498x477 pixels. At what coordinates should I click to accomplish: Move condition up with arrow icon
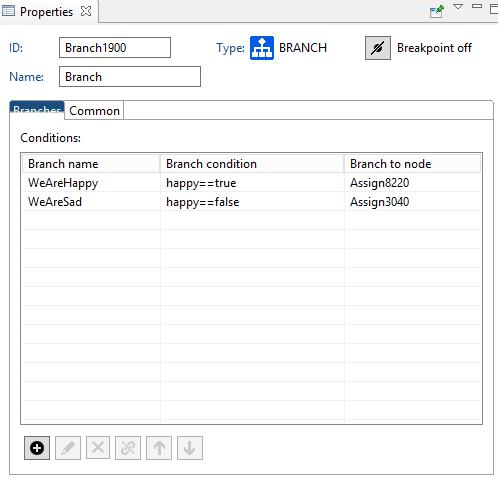coord(159,448)
